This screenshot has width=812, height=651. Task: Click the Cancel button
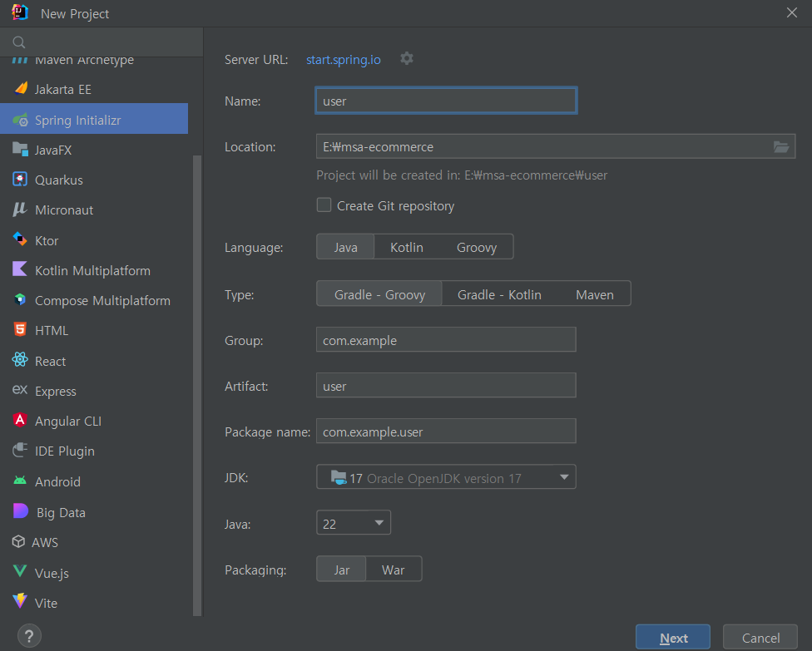[x=760, y=638]
